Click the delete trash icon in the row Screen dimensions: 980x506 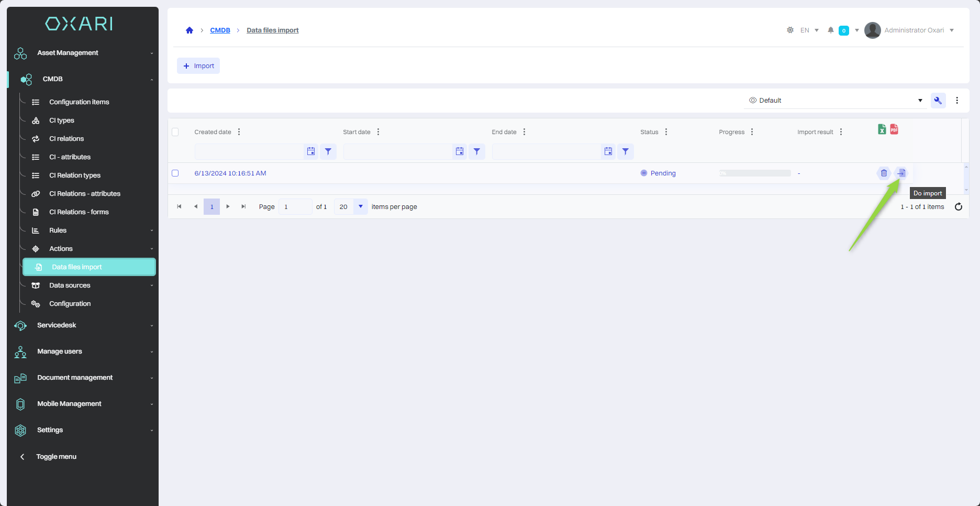pyautogui.click(x=884, y=173)
